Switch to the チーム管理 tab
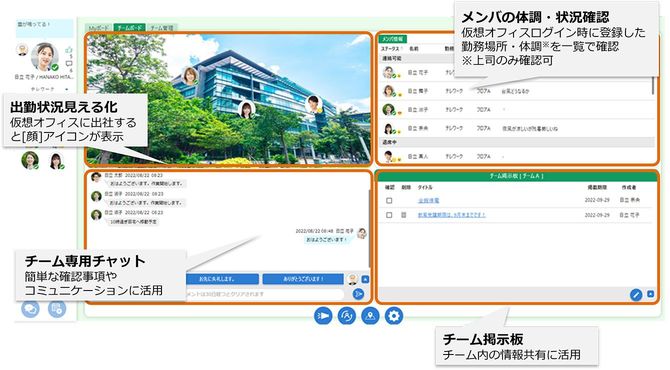Viewport: 670px width, 370px height. coord(162,28)
